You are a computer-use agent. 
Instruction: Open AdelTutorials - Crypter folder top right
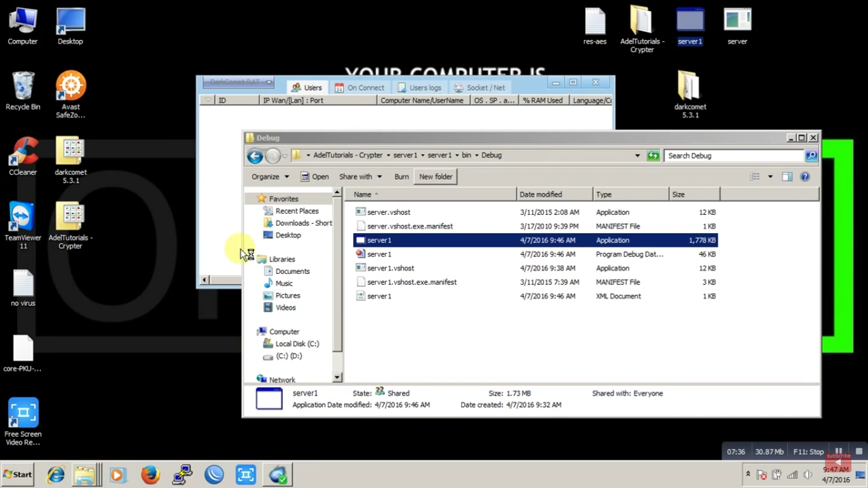[642, 29]
